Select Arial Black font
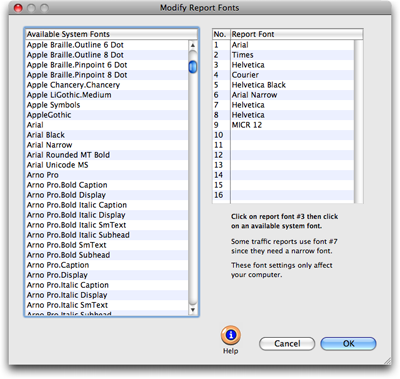Screen dimensions: 400x379 click(107, 135)
